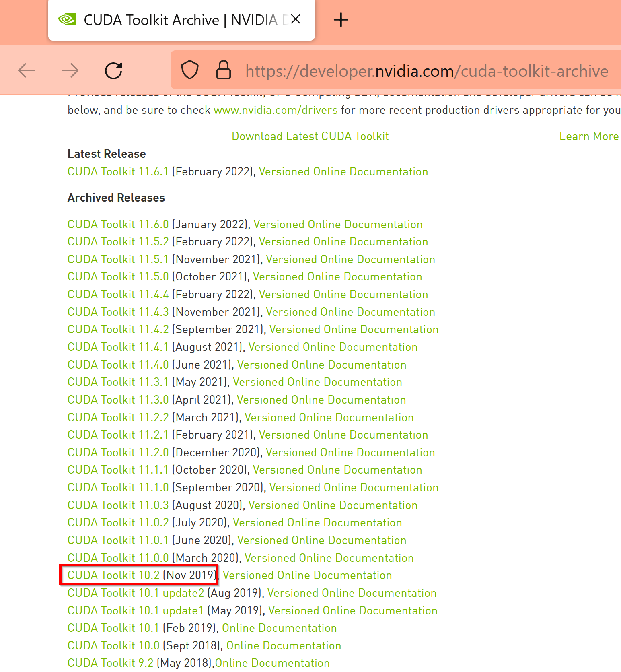Reload the page with the refresh icon
Image resolution: width=621 pixels, height=672 pixels.
pos(113,71)
